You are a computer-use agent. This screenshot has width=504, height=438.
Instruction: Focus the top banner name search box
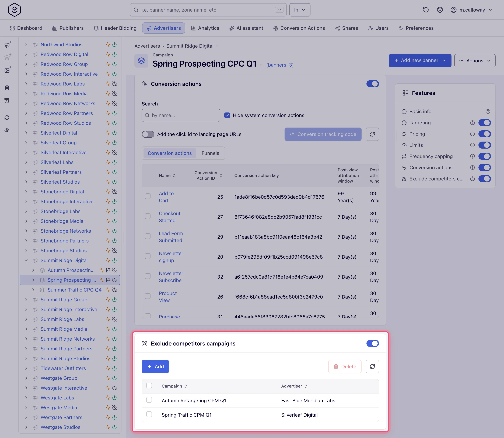pyautogui.click(x=208, y=10)
